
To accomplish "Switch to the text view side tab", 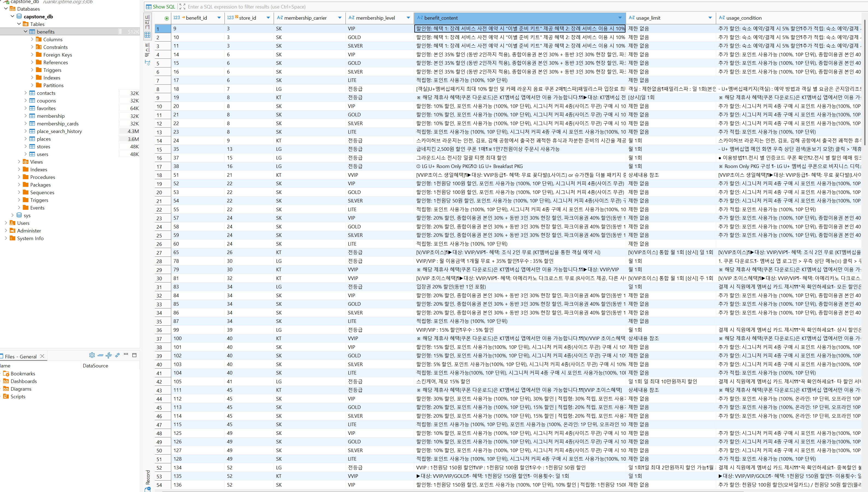I will (147, 54).
